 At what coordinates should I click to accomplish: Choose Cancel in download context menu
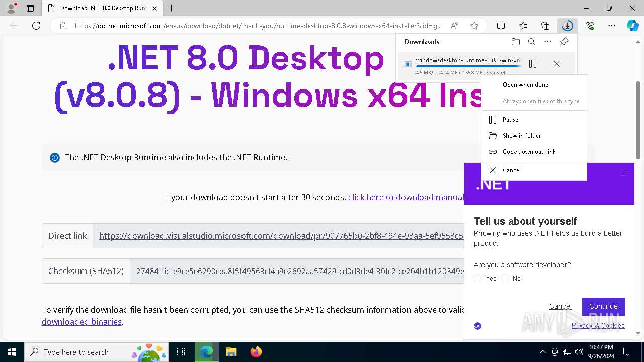[534, 170]
